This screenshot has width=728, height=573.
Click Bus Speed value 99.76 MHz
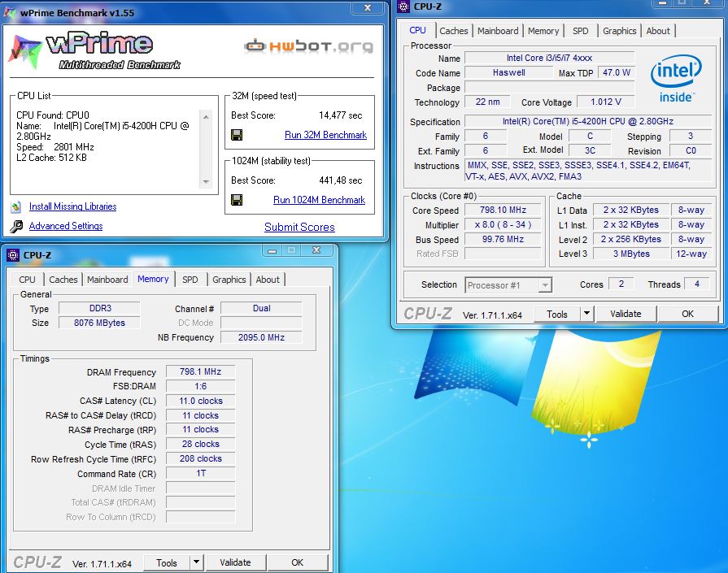tap(503, 240)
